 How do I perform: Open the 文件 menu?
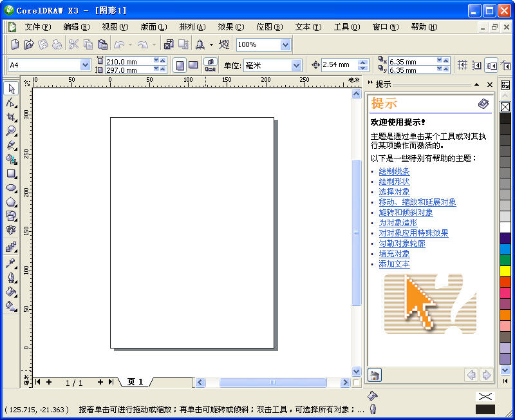[x=37, y=27]
